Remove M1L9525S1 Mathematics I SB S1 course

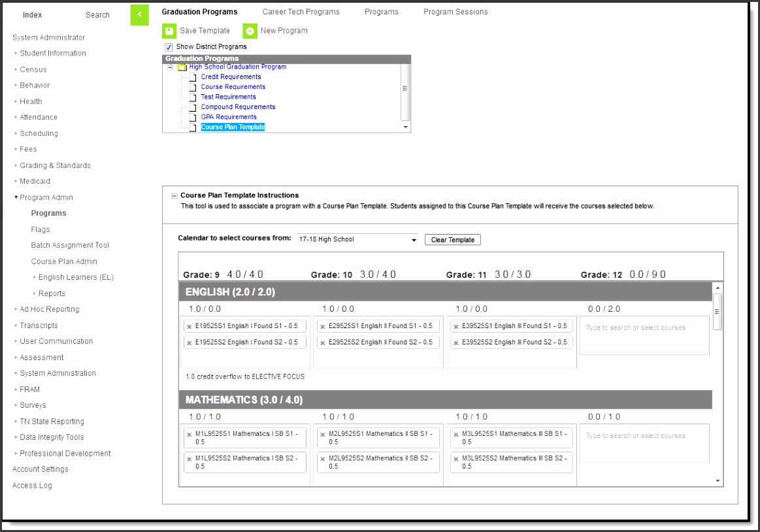tap(190, 434)
